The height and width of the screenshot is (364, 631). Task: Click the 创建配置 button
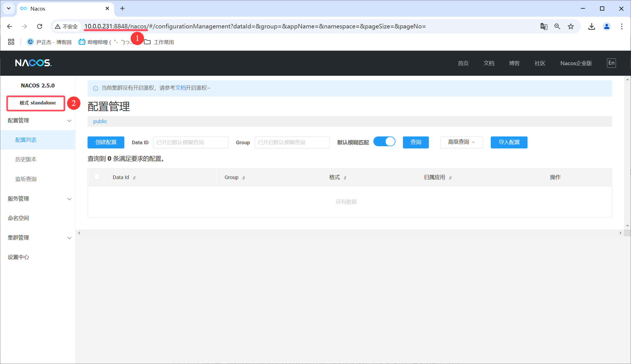[106, 142]
